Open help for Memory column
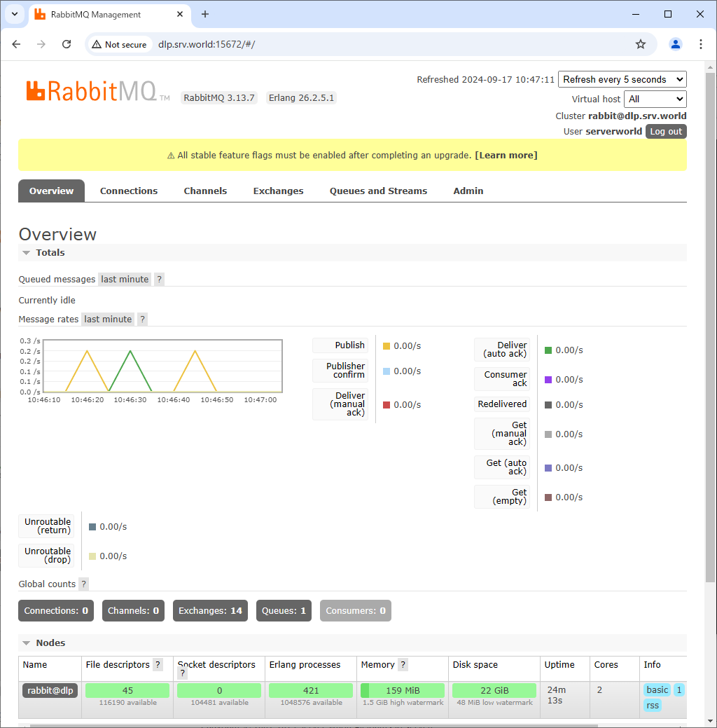This screenshot has height=728, width=717. click(403, 664)
